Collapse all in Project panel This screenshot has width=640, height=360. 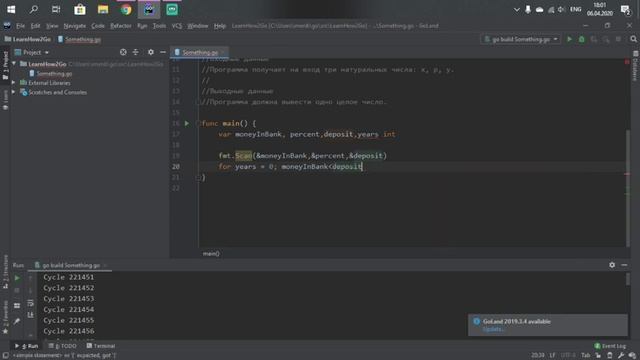click(x=136, y=52)
